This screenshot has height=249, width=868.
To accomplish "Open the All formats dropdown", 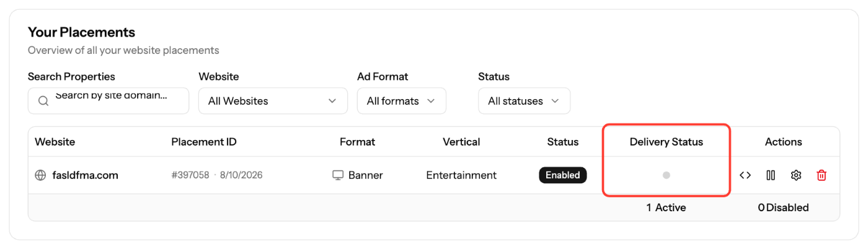I will [402, 100].
